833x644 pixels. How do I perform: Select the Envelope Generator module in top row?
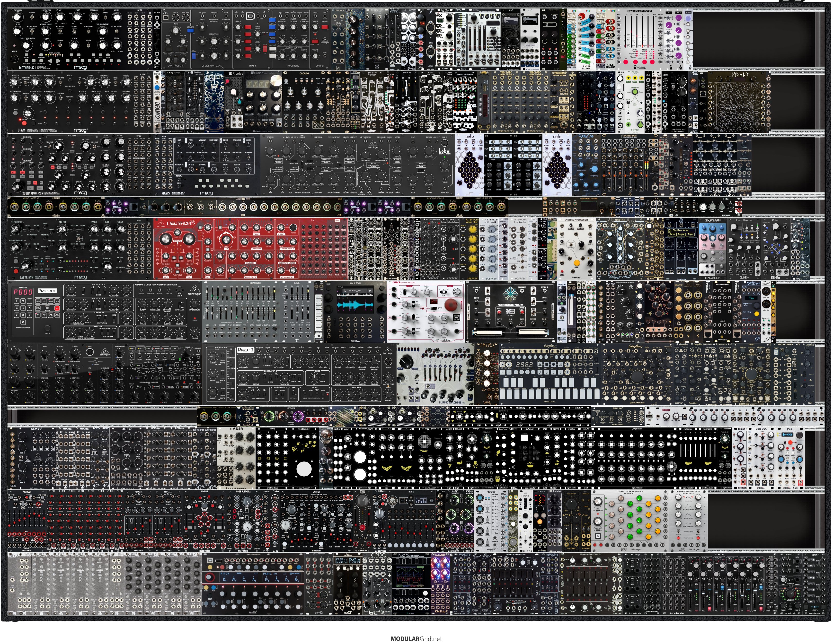640,40
